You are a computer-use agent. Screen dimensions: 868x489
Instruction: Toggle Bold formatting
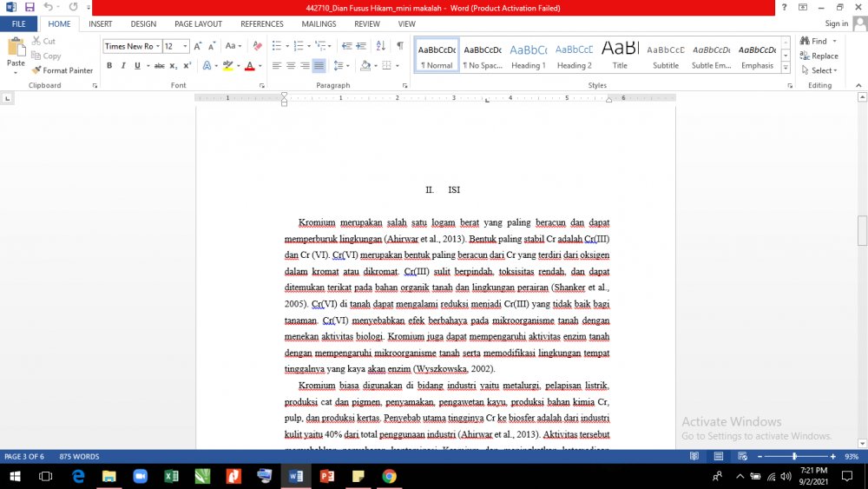pos(109,65)
